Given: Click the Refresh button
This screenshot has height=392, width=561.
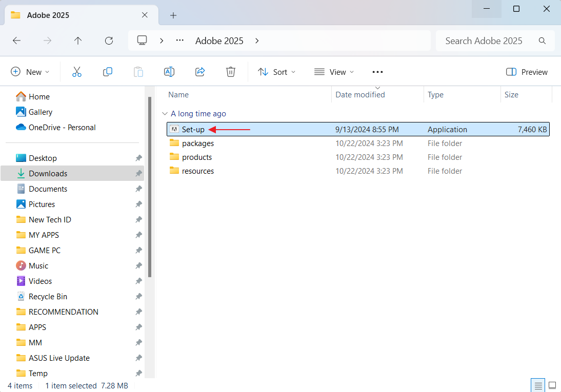Looking at the screenshot, I should click(109, 40).
